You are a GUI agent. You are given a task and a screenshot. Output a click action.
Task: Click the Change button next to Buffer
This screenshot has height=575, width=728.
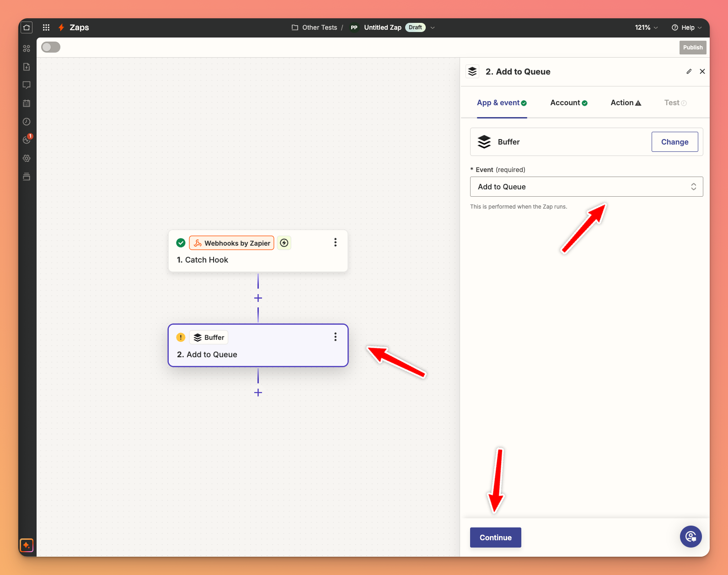[674, 142]
